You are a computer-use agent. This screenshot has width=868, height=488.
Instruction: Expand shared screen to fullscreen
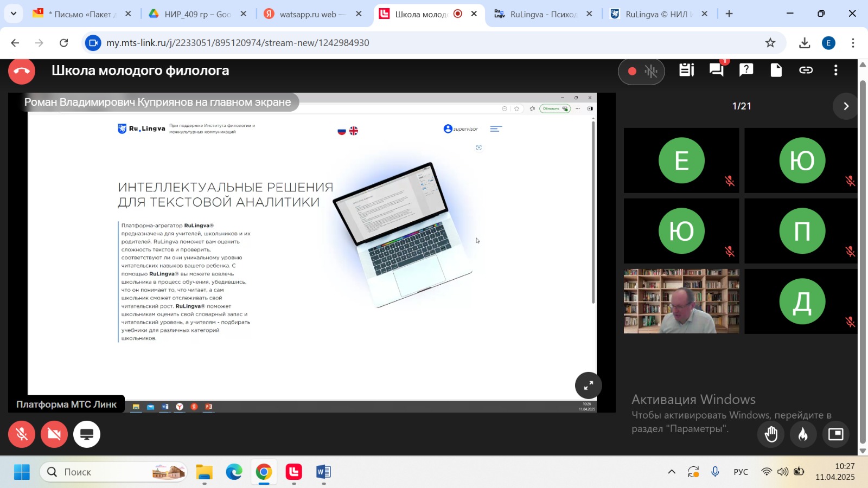point(589,386)
